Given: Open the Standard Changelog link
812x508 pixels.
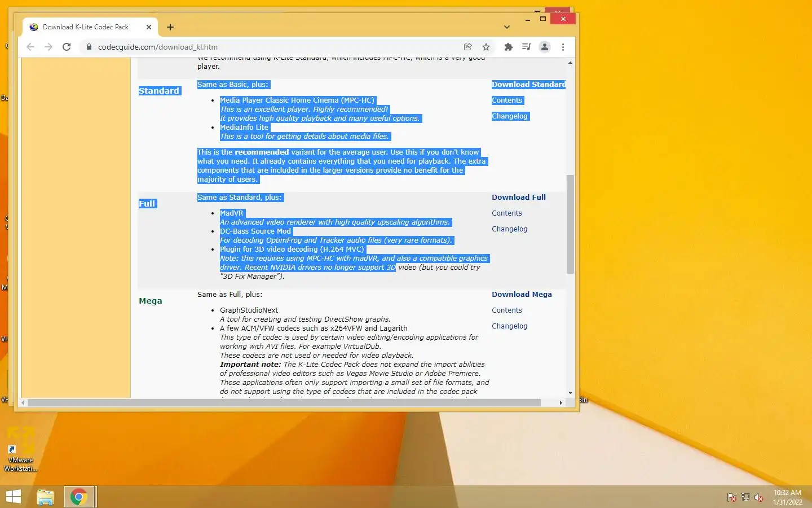Looking at the screenshot, I should click(x=510, y=116).
